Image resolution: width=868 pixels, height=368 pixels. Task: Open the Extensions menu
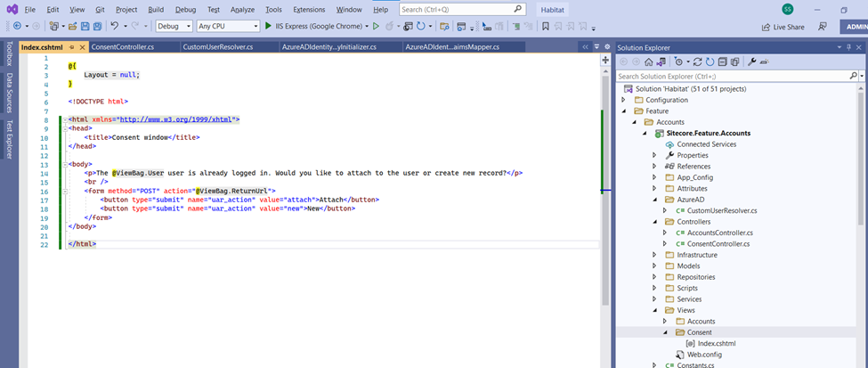(x=310, y=10)
